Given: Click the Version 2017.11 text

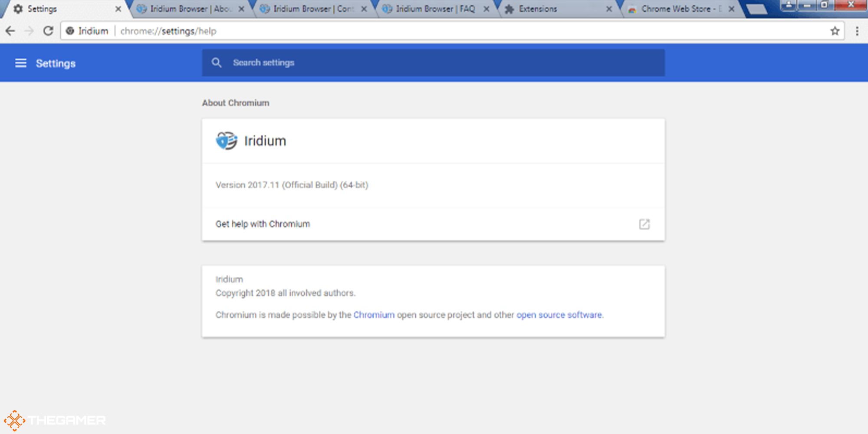Looking at the screenshot, I should coord(292,185).
